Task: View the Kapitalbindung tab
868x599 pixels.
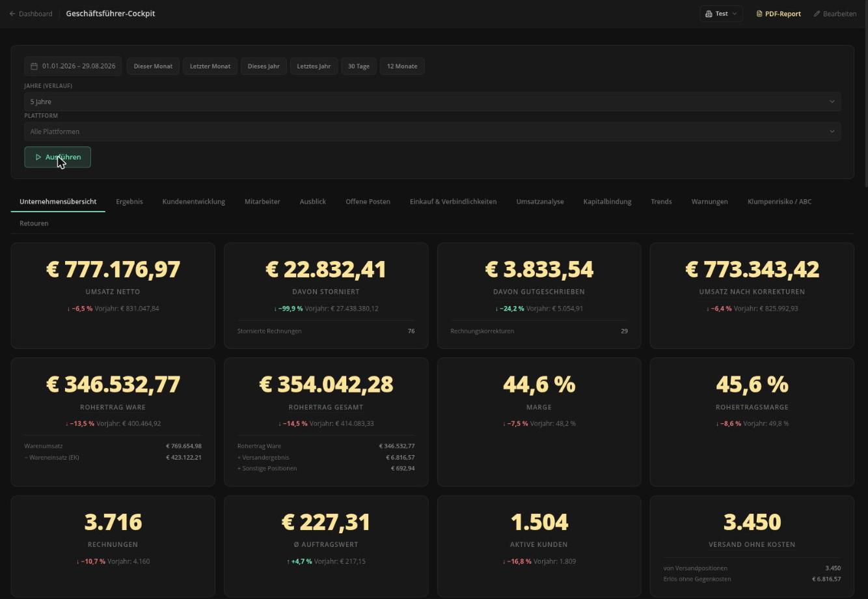Action: [607, 202]
